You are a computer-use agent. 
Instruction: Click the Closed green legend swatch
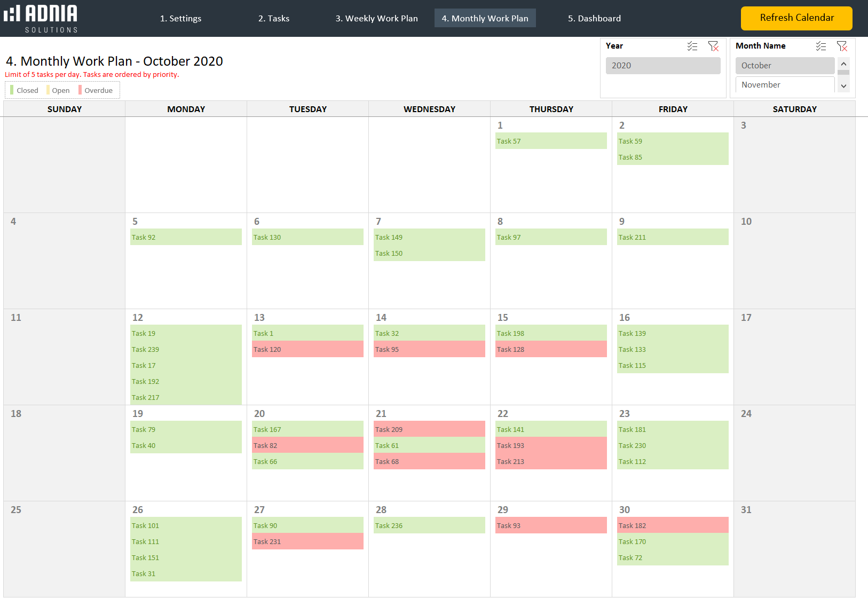[x=12, y=90]
